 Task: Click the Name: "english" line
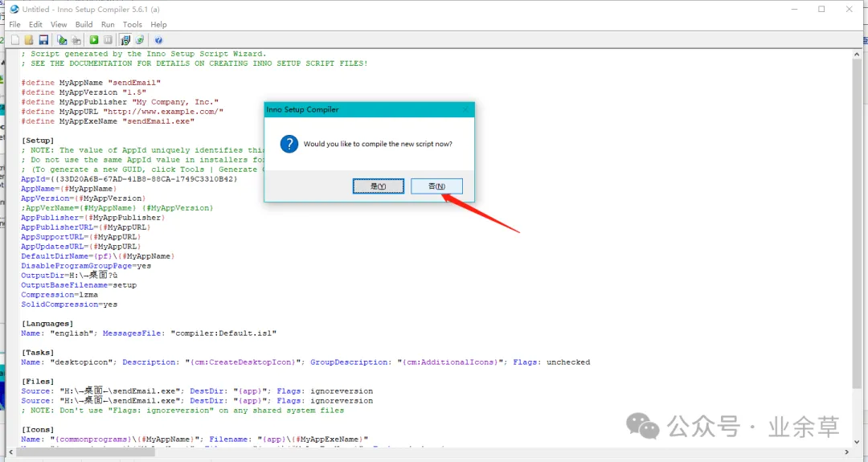[149, 333]
